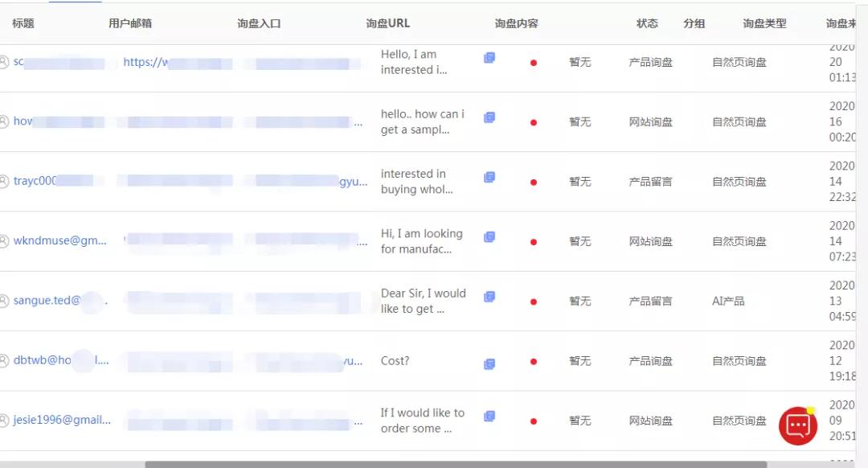Image resolution: width=868 pixels, height=468 pixels.
Task: Open the wkndmuse@gm... user email link
Action: click(x=59, y=241)
